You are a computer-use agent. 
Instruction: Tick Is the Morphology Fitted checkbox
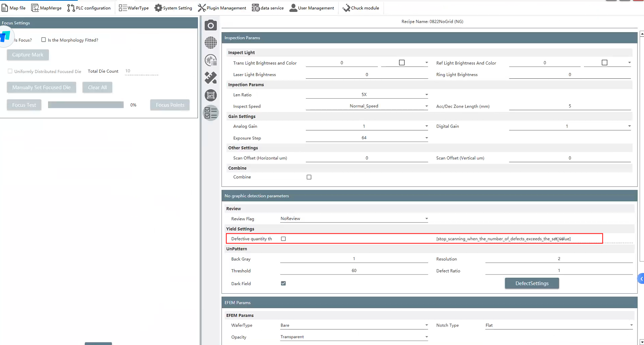(44, 40)
